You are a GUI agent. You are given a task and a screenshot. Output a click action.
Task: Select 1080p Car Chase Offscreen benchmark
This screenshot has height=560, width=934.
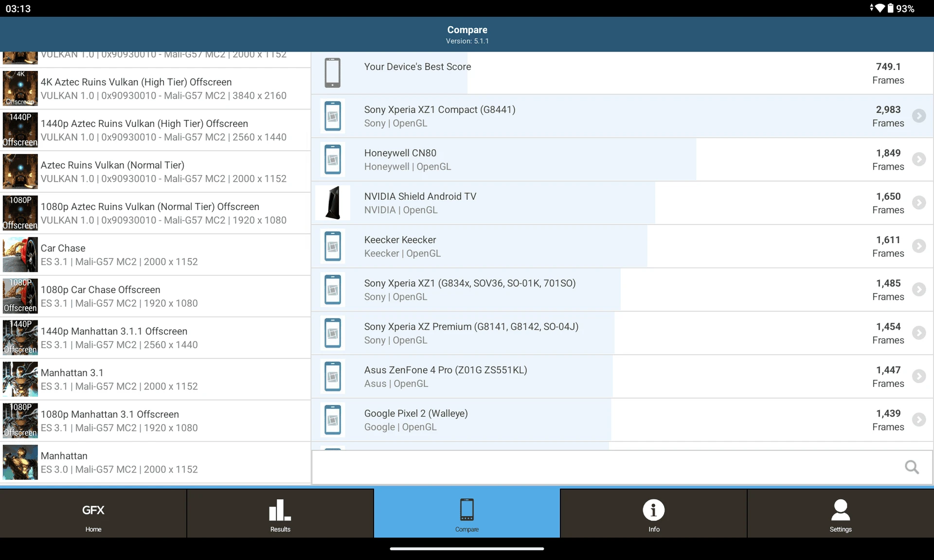155,297
